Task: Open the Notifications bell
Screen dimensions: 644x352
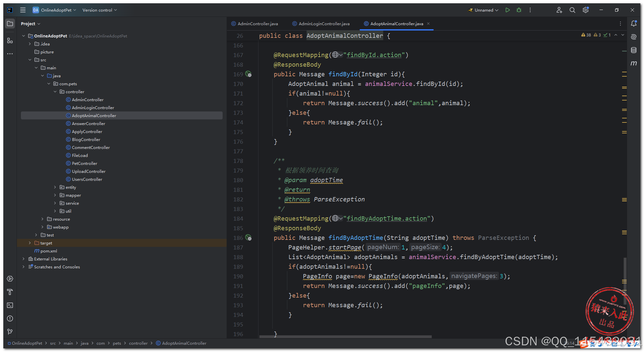Action: click(634, 24)
